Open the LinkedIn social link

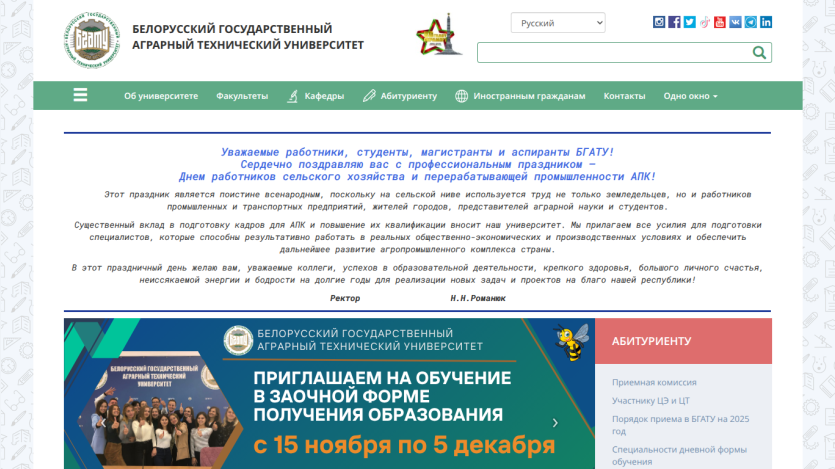[x=766, y=22]
